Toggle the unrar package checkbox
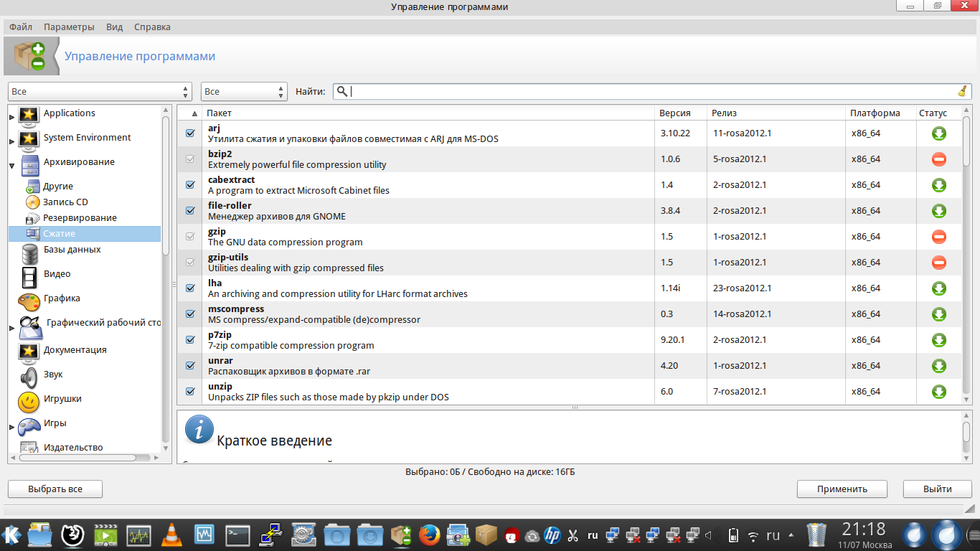980x551 pixels. 190,366
